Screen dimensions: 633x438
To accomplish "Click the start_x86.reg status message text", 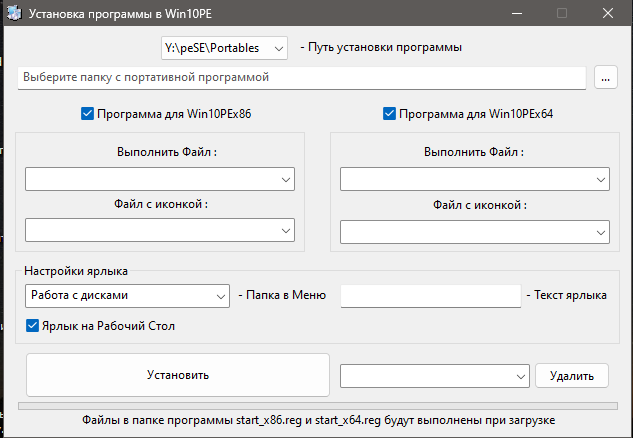I will 319,421.
